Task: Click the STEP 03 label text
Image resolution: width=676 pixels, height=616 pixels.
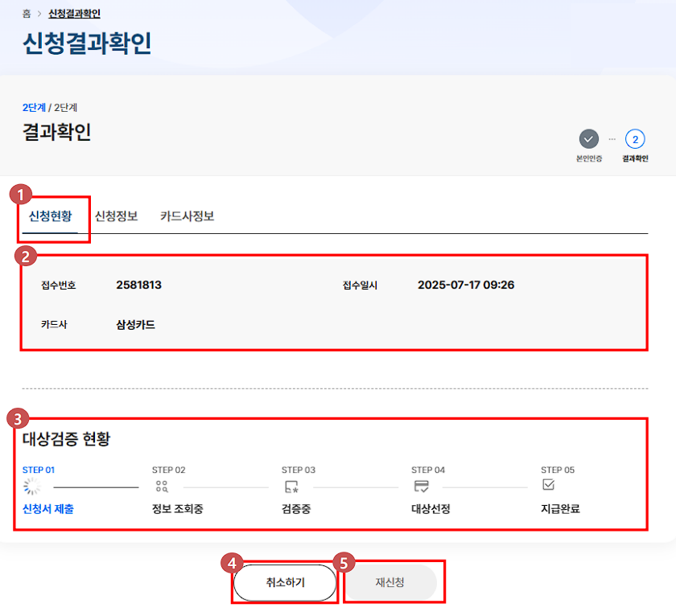Action: [299, 470]
